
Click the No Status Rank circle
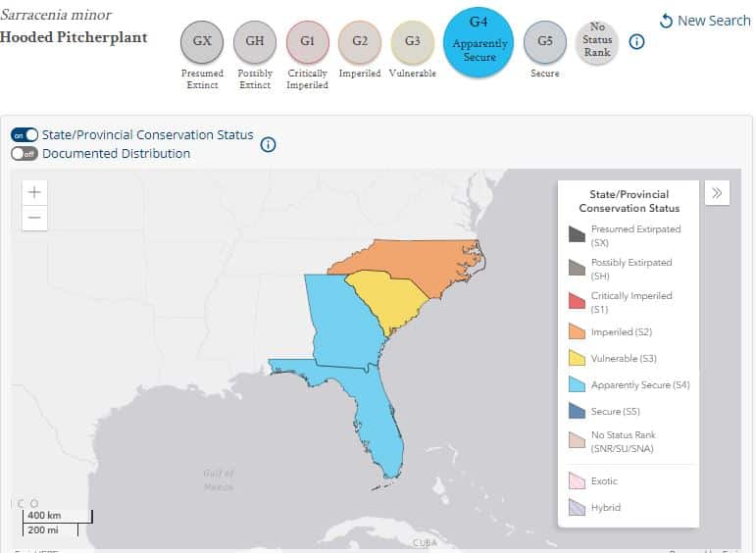click(x=597, y=41)
